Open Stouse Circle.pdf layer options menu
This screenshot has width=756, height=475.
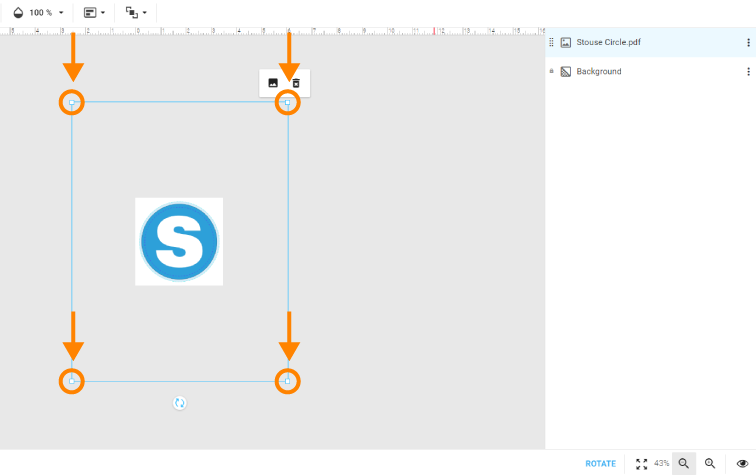click(747, 42)
